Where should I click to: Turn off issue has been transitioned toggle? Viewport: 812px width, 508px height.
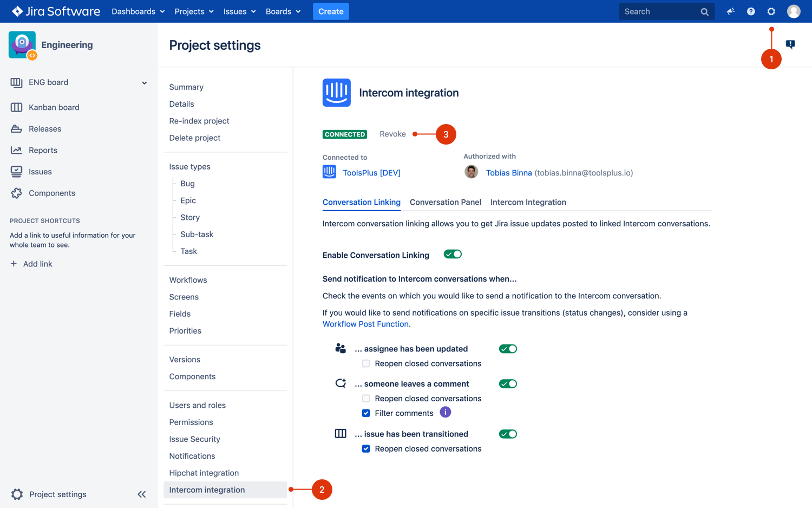click(508, 434)
